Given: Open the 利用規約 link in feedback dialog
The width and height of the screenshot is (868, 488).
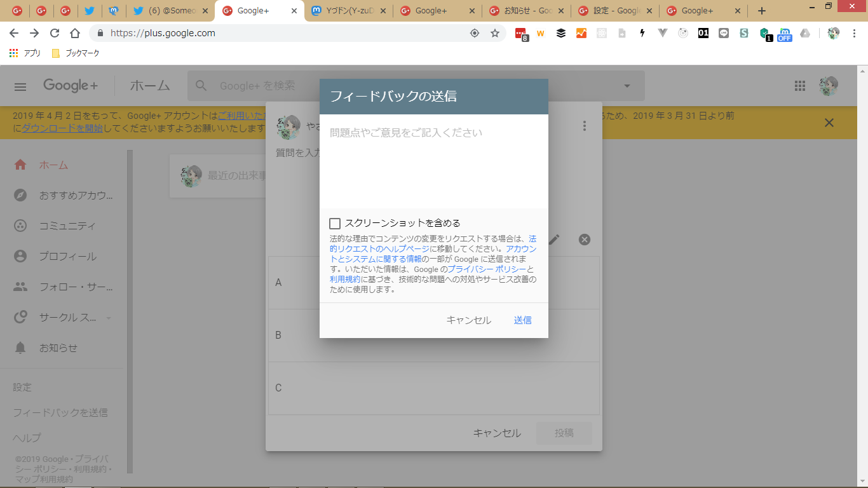Looking at the screenshot, I should (x=345, y=280).
